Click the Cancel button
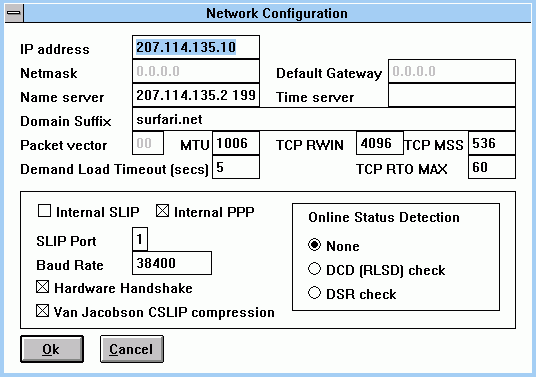The height and width of the screenshot is (377, 536). (x=132, y=349)
